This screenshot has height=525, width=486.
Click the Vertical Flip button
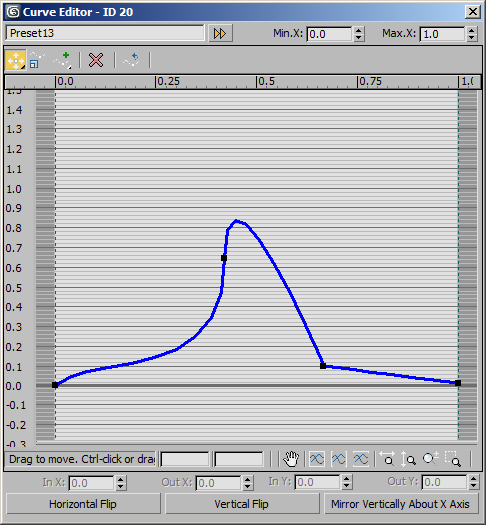[242, 504]
